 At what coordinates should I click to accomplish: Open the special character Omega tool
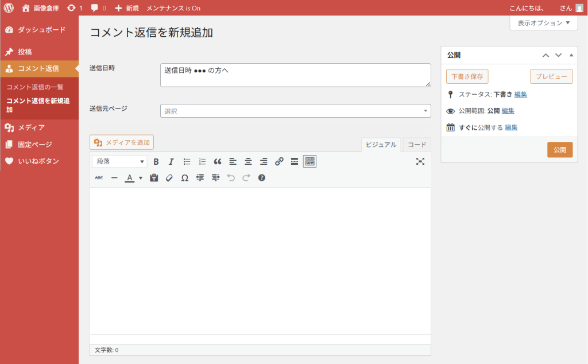pyautogui.click(x=184, y=178)
